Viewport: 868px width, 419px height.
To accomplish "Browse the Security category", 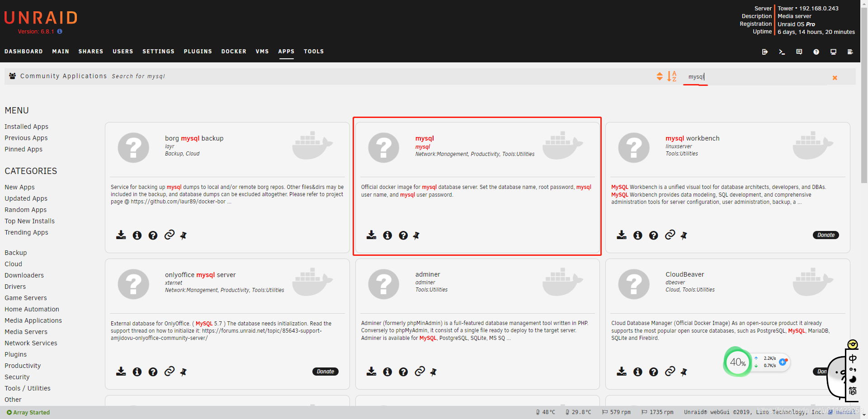I will coord(17,377).
